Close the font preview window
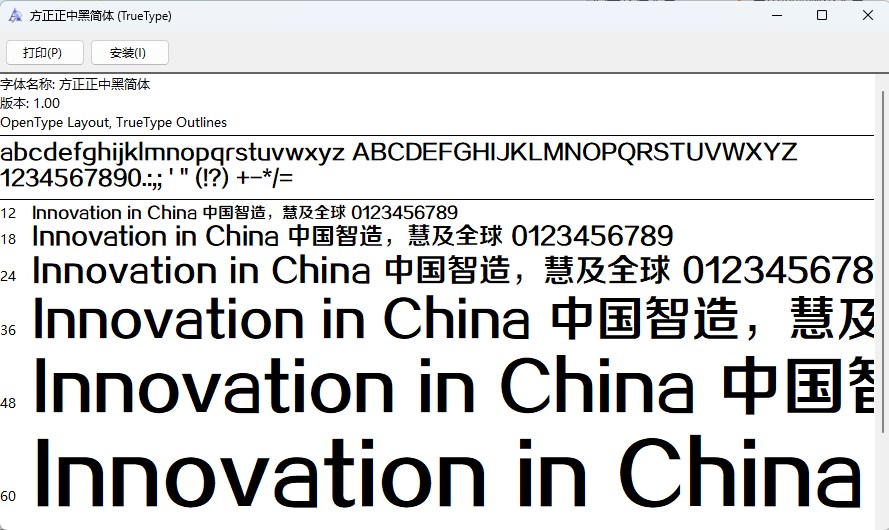The width and height of the screenshot is (889, 530). (x=867, y=15)
